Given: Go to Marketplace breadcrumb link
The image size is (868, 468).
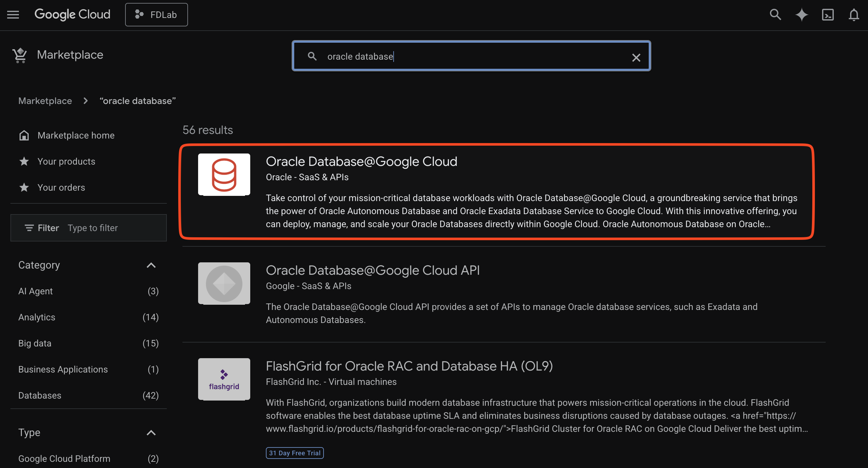Looking at the screenshot, I should coord(45,101).
